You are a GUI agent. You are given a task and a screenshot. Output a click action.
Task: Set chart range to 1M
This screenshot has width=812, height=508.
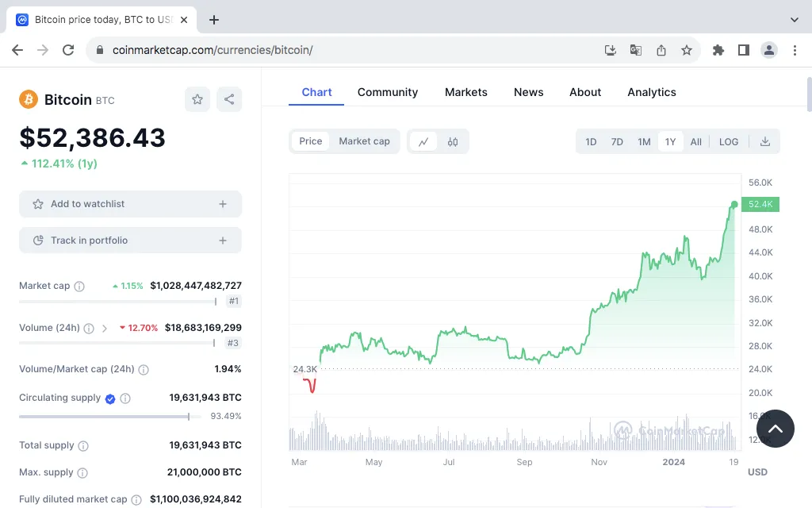644,142
